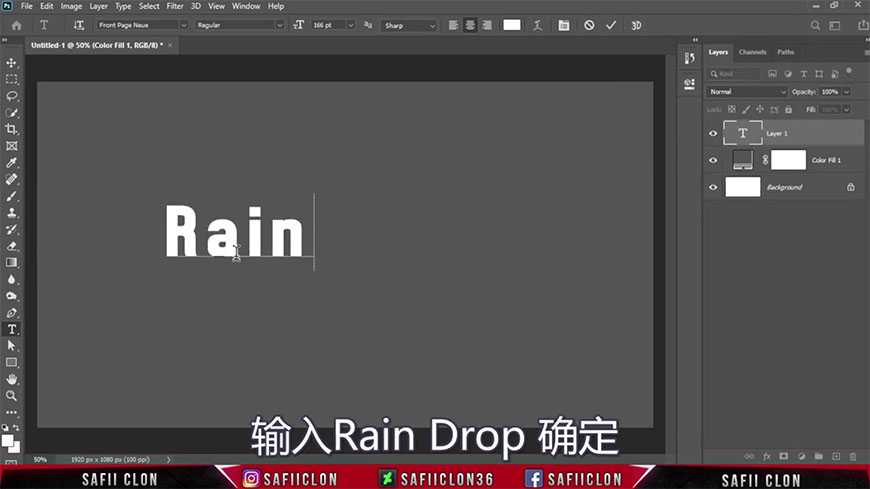The height and width of the screenshot is (489, 870).
Task: Open the Normal blend mode dropdown
Action: (x=747, y=92)
